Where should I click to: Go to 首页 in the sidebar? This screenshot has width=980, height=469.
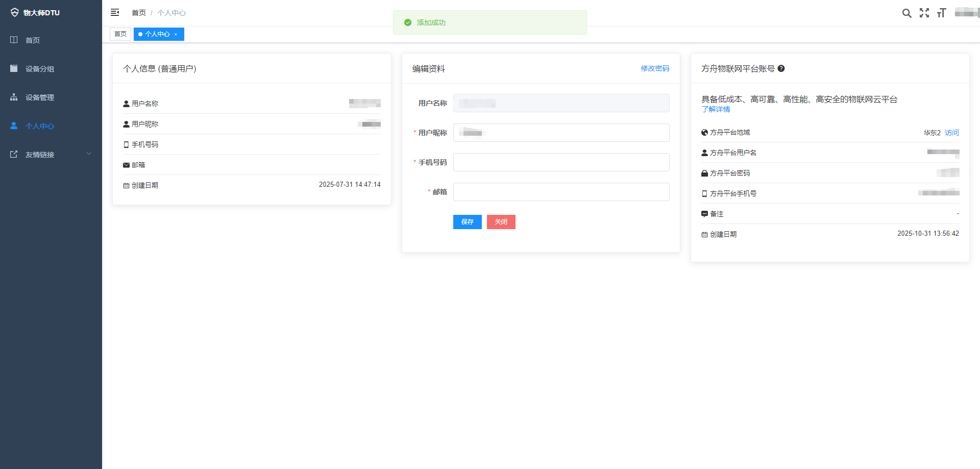pyautogui.click(x=33, y=40)
